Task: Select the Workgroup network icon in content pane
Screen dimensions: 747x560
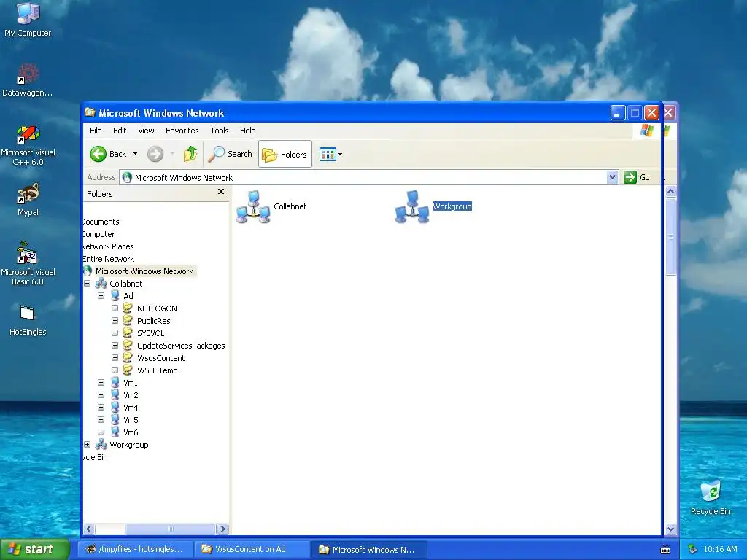Action: (x=412, y=206)
